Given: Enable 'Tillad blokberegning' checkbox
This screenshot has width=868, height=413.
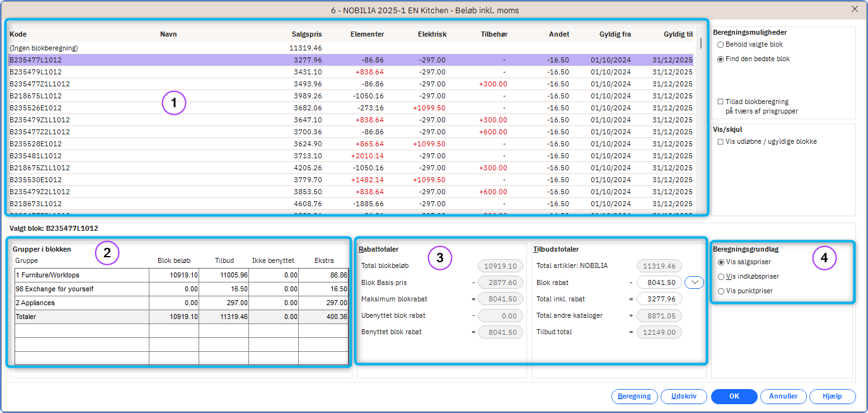Looking at the screenshot, I should [720, 102].
